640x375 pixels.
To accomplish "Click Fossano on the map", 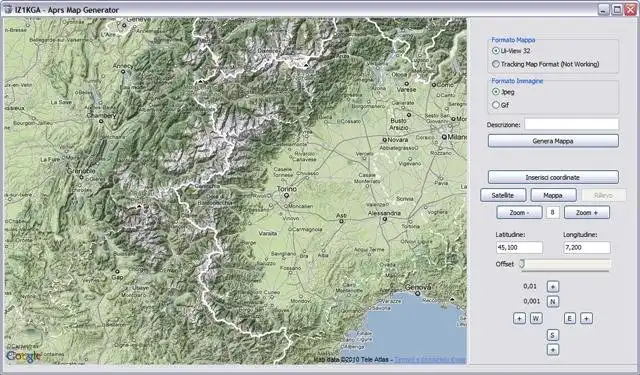I will (x=291, y=268).
